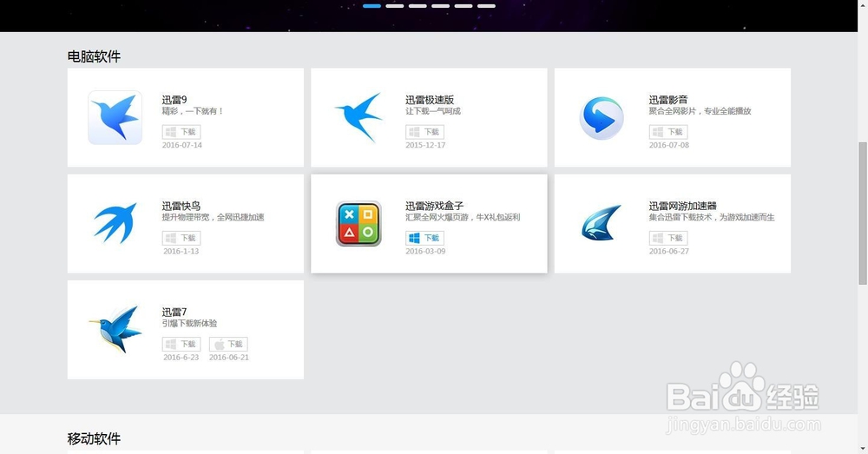Download 迅雷9 for Windows

pyautogui.click(x=181, y=132)
